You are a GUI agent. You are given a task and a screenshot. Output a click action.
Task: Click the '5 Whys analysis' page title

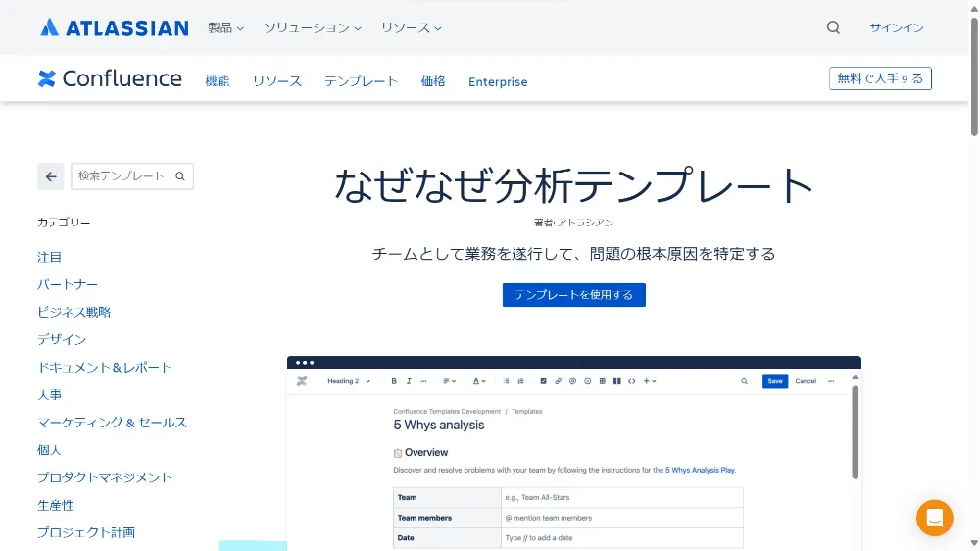tap(439, 426)
